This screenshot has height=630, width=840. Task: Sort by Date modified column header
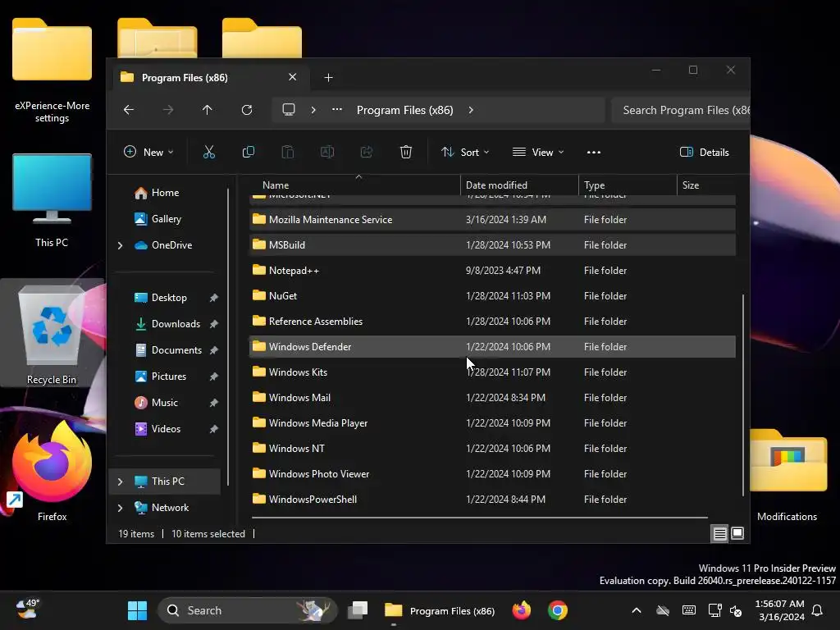click(519, 185)
